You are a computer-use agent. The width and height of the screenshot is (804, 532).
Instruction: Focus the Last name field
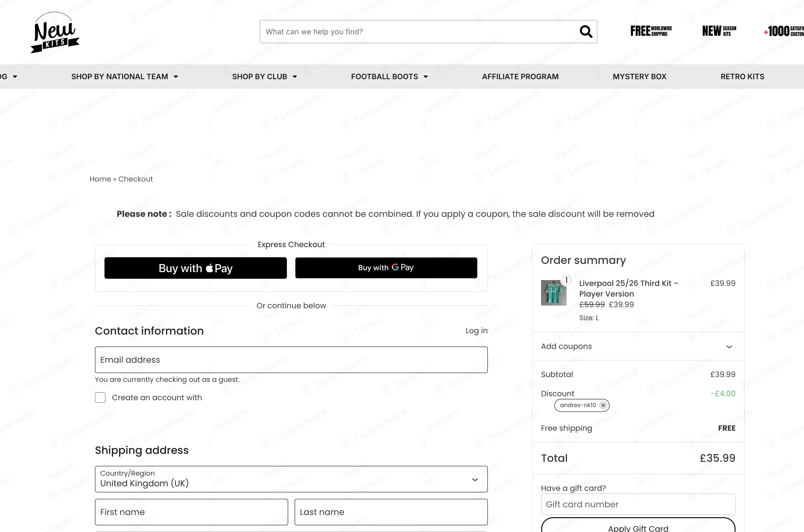tap(391, 512)
